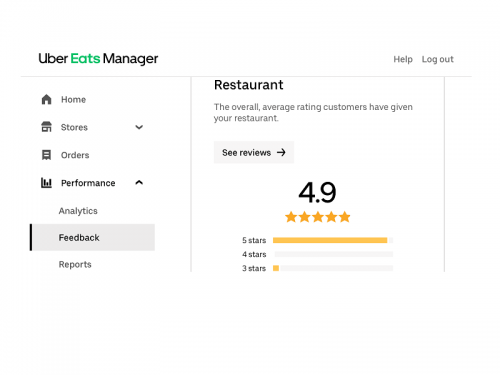Image resolution: width=500 pixels, height=375 pixels.
Task: Click the Performance bar chart icon
Action: pyautogui.click(x=46, y=183)
